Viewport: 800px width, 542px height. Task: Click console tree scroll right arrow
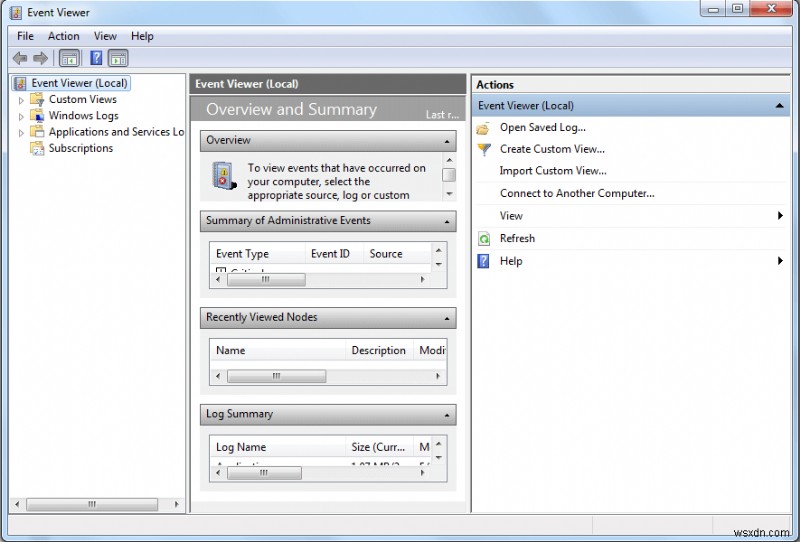tap(177, 504)
